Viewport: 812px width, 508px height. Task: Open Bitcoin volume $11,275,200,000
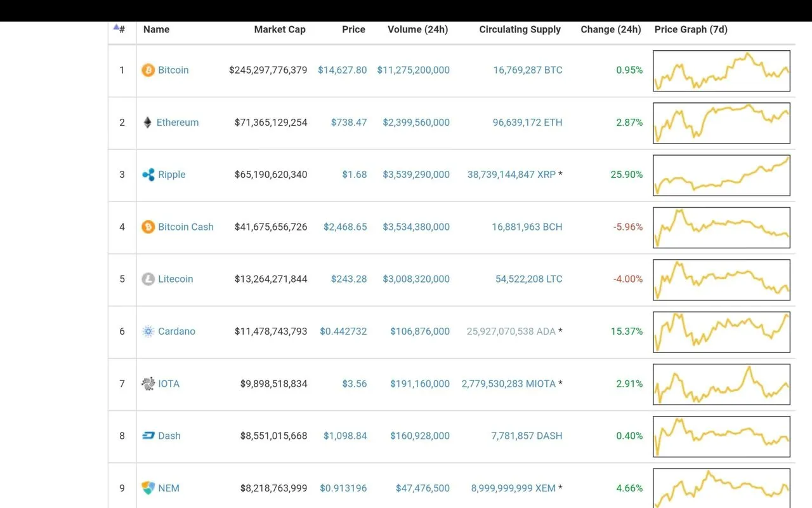[414, 70]
